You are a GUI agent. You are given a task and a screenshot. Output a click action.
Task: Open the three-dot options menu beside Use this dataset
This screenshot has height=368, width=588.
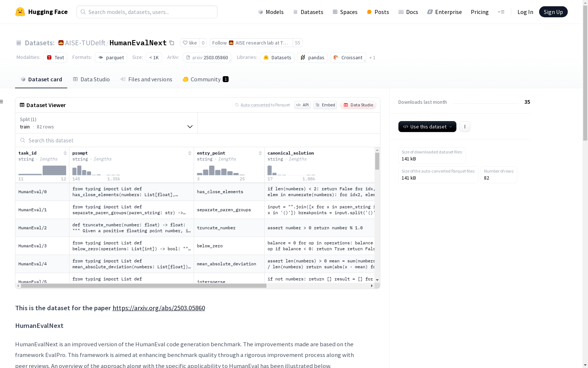point(465,127)
